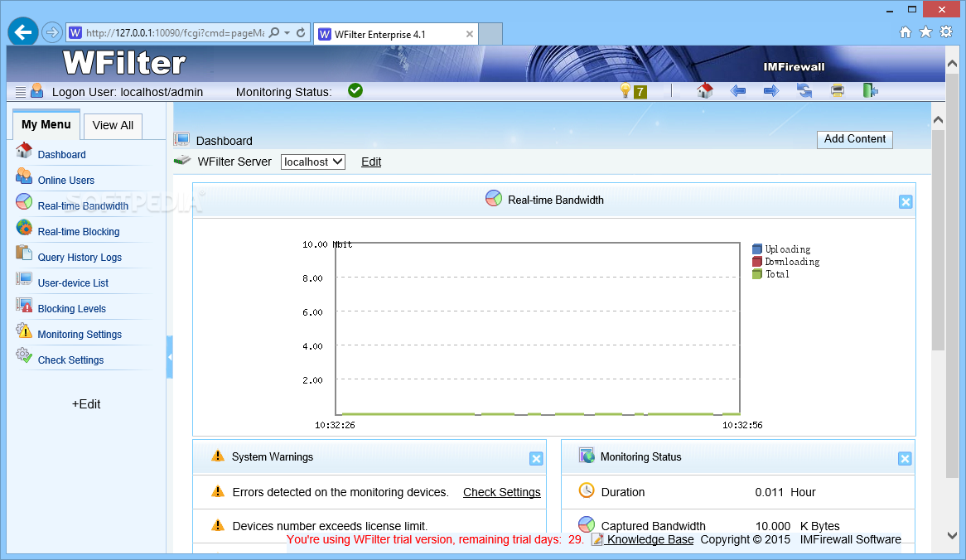Refresh the page from the address bar
966x560 pixels.
tap(301, 32)
